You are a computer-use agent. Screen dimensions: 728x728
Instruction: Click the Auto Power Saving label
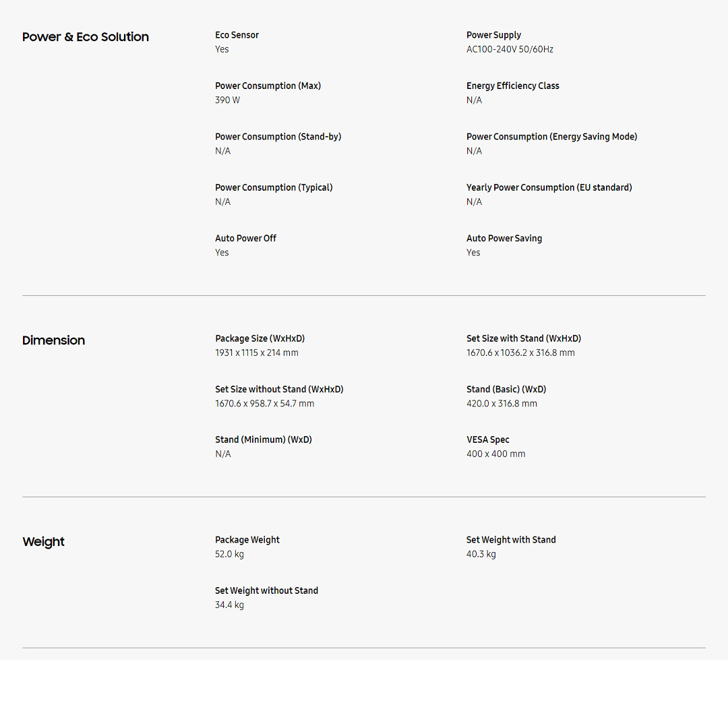point(504,238)
